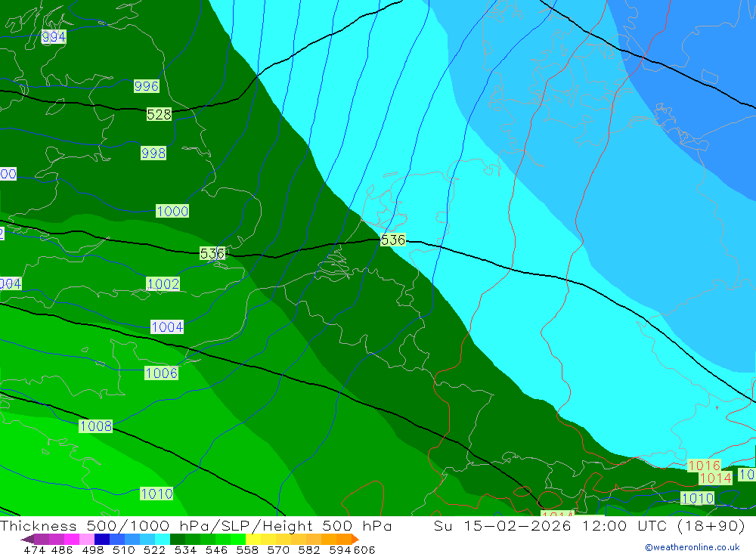Click the magenta legend swatch above 486
This screenshot has height=554, width=756.
pos(72,539)
